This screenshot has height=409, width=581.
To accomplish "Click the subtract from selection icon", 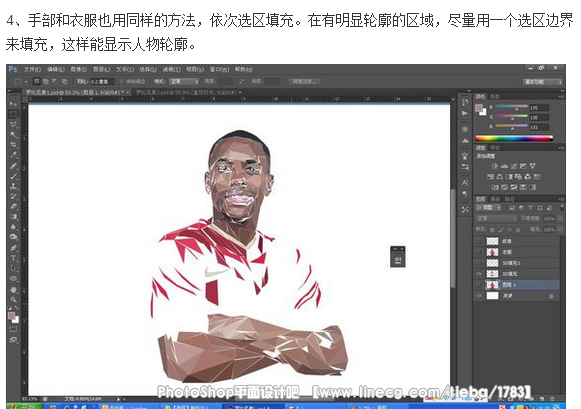I will click(55, 81).
